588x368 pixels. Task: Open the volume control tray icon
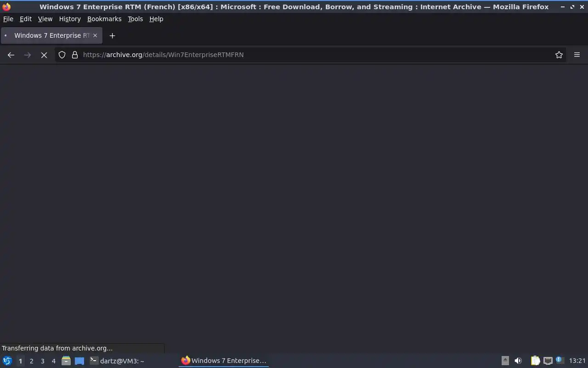(x=518, y=361)
